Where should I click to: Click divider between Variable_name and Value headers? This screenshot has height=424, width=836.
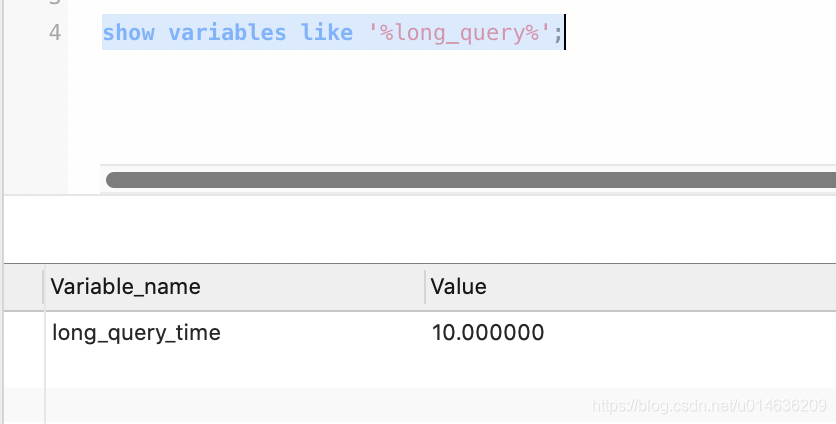click(x=425, y=287)
